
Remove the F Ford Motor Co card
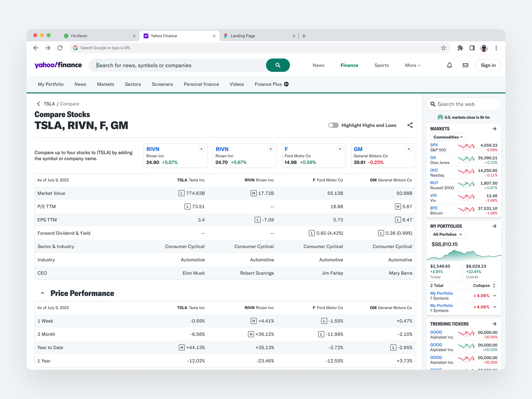click(x=340, y=149)
